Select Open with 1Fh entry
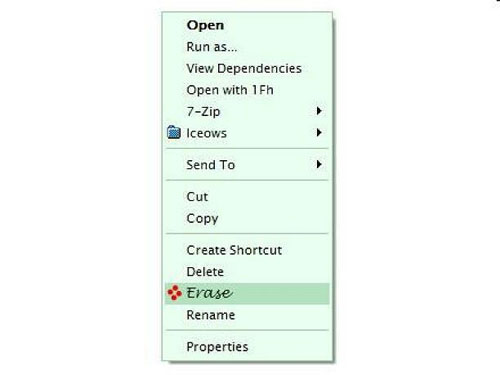Viewport: 500px width, 375px height. [247, 90]
